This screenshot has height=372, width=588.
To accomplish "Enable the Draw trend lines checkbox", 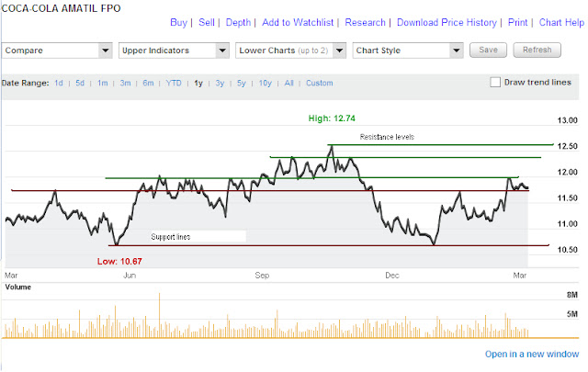I will (495, 82).
